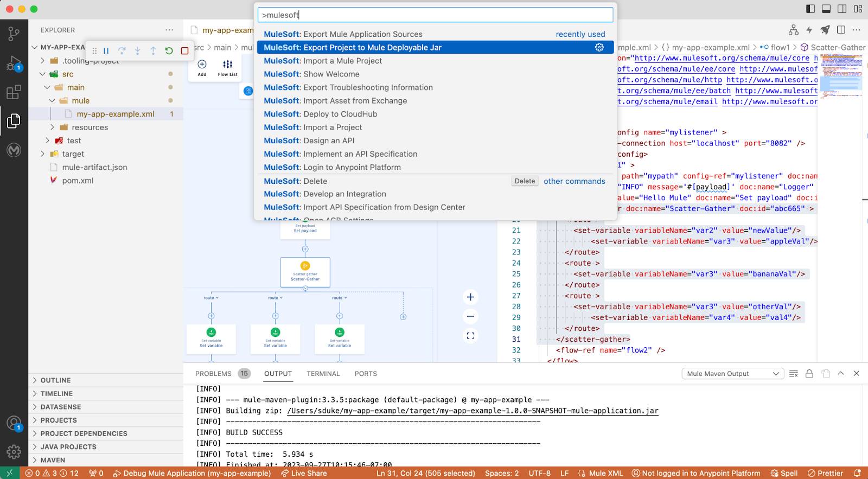The image size is (868, 479).
Task: Click the rocket deploy icon
Action: (825, 30)
